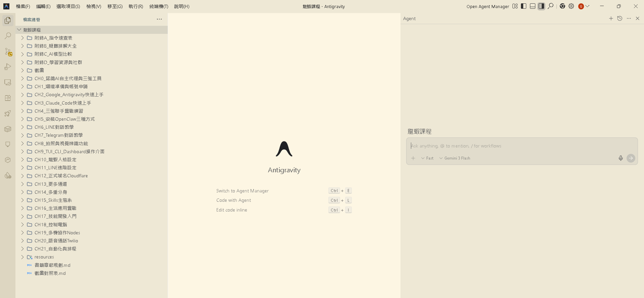This screenshot has width=644, height=298.
Task: Open the 檔案(F) menu
Action: tap(23, 6)
